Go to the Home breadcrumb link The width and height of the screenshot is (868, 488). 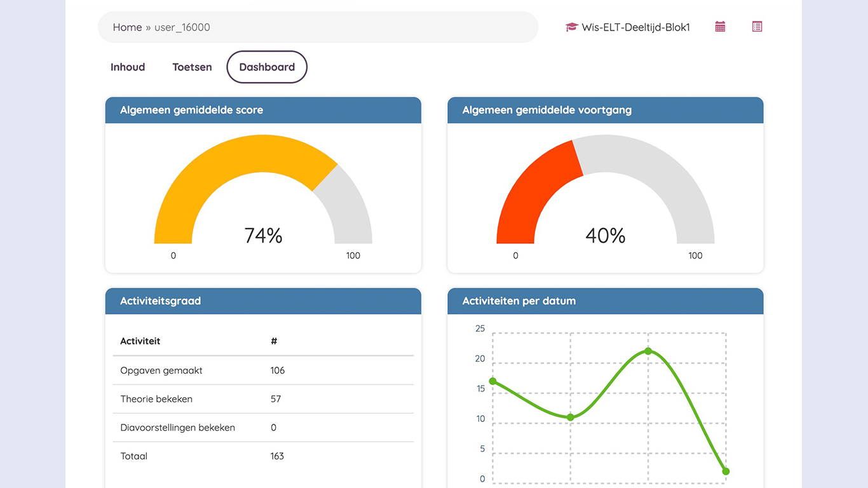[x=127, y=27]
